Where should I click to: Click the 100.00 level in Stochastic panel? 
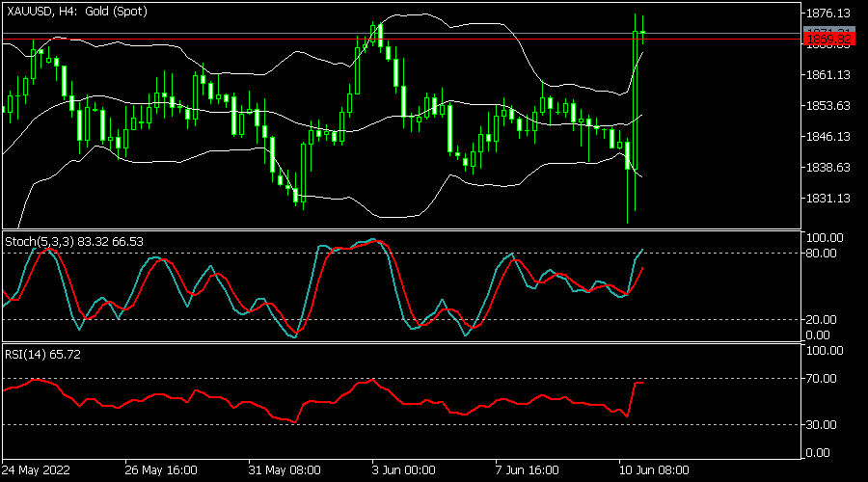point(825,238)
